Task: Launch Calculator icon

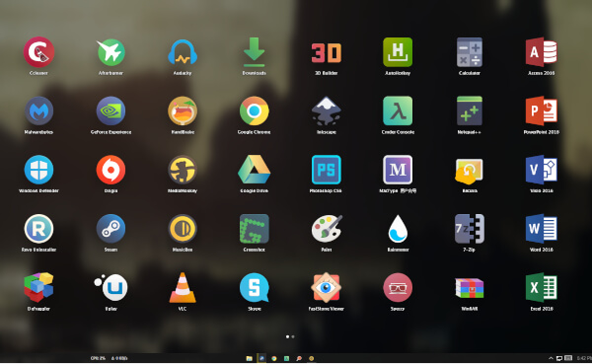Action: pos(470,51)
